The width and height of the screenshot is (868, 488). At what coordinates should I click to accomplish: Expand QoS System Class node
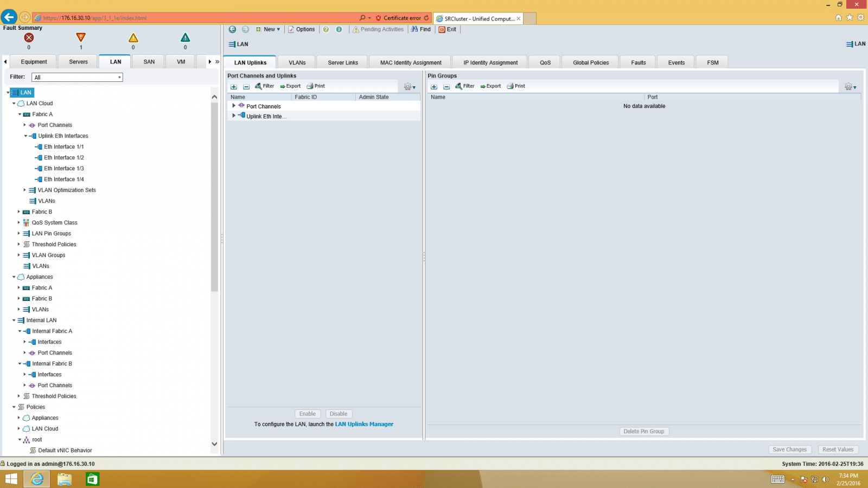point(19,223)
